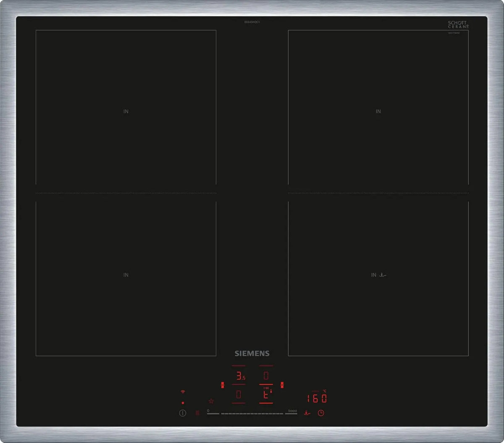Select the rear-left zone showing 3.5
The image size is (504, 443).
click(239, 375)
